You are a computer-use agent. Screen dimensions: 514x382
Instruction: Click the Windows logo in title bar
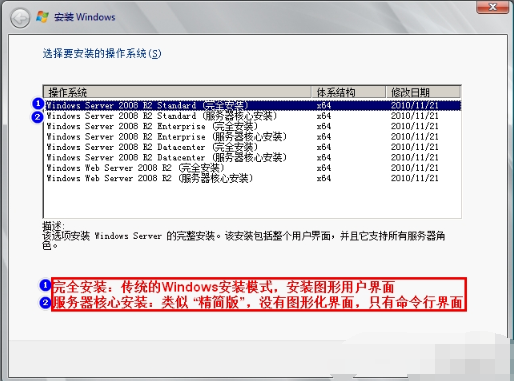(x=43, y=17)
